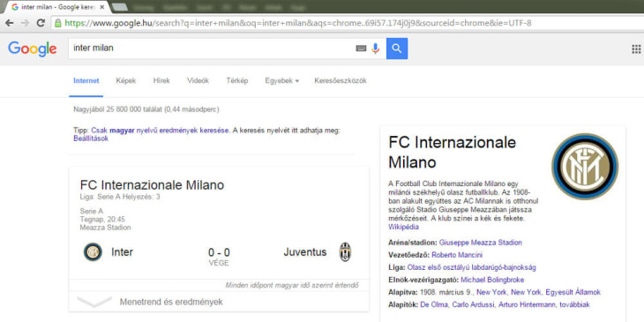The height and width of the screenshot is (322, 644).
Task: Select the Internet results tab
Action: pyautogui.click(x=86, y=81)
